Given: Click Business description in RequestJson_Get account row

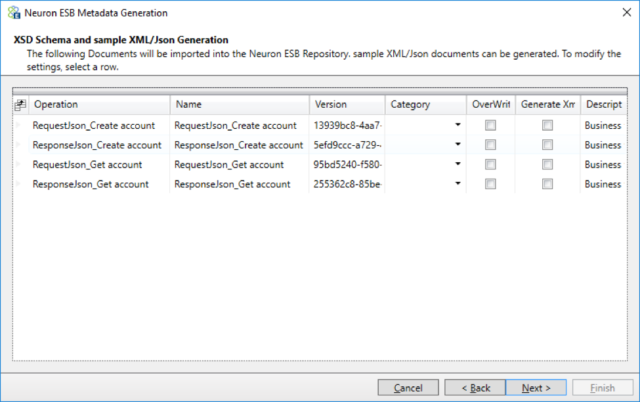Looking at the screenshot, I should coord(603,165).
